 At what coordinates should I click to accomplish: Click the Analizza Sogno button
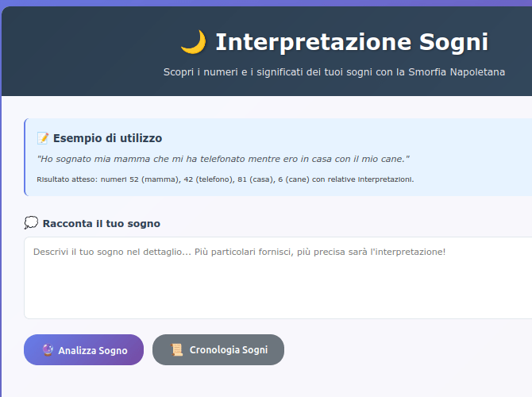[84, 350]
